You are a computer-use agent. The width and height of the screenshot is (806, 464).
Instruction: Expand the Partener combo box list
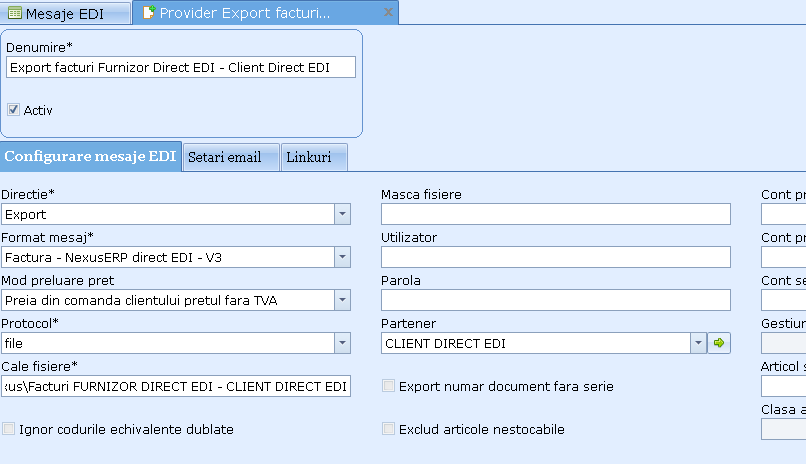coord(698,343)
